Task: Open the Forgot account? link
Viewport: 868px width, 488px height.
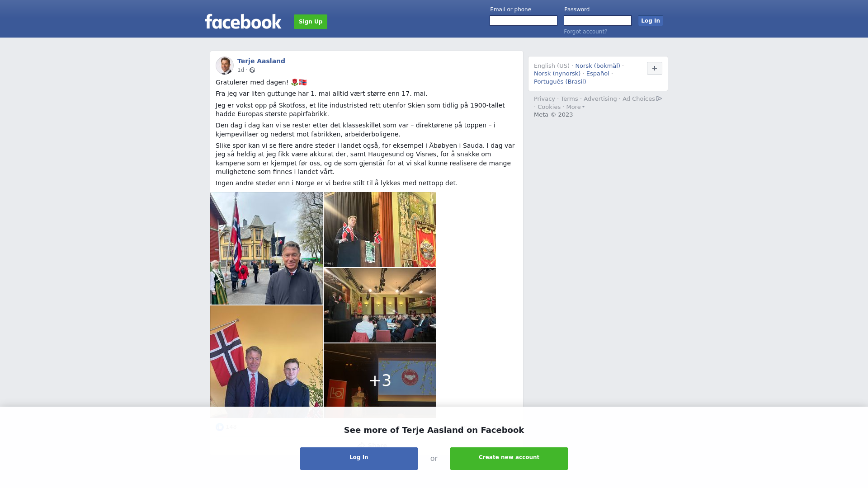Action: tap(585, 32)
